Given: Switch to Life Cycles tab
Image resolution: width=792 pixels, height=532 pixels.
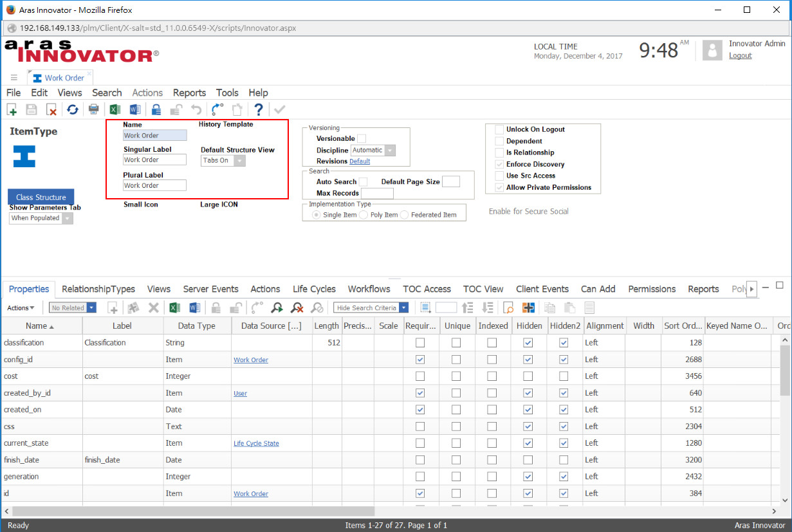Looking at the screenshot, I should click(314, 289).
